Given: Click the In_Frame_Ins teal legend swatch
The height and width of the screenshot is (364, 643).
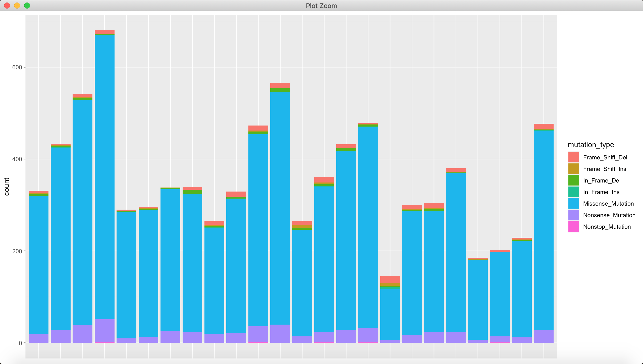Looking at the screenshot, I should (574, 192).
